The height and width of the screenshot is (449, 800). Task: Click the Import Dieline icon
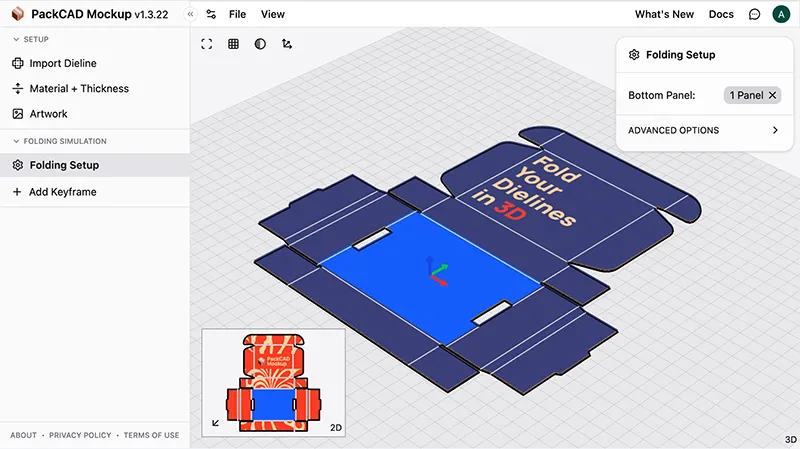pos(18,63)
